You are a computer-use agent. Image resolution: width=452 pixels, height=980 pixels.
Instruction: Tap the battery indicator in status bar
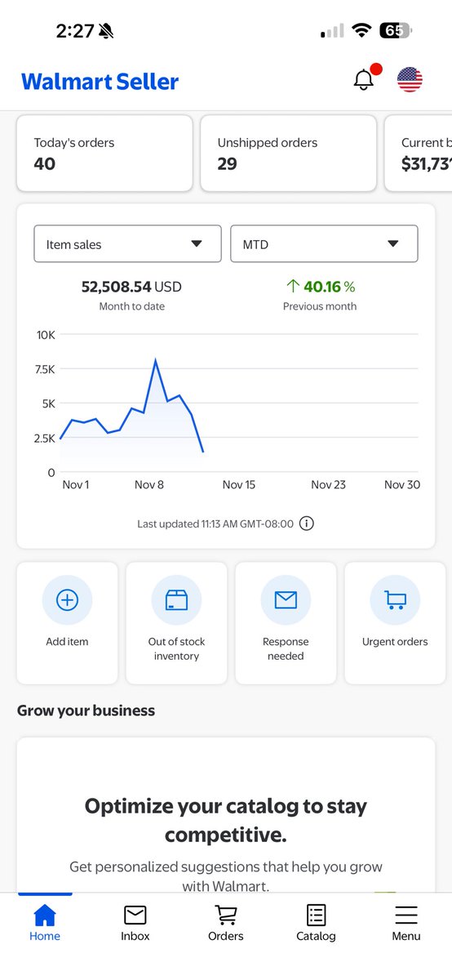click(x=396, y=31)
